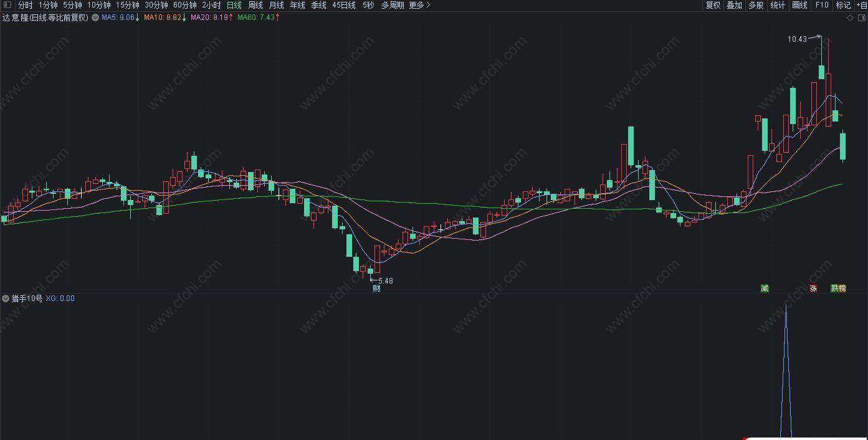The height and width of the screenshot is (440, 868).
Task: Select the 2小时 period
Action: tap(211, 5)
